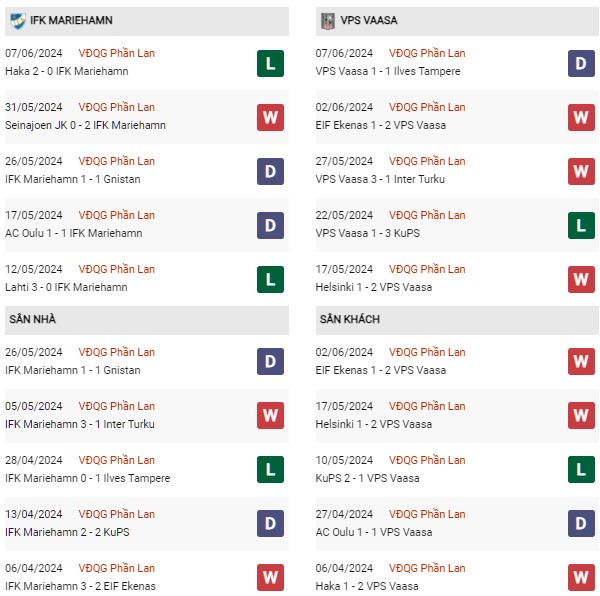Select the W badge for Haka 1-2 VPS Vaasa
600x596 pixels.
581,577
